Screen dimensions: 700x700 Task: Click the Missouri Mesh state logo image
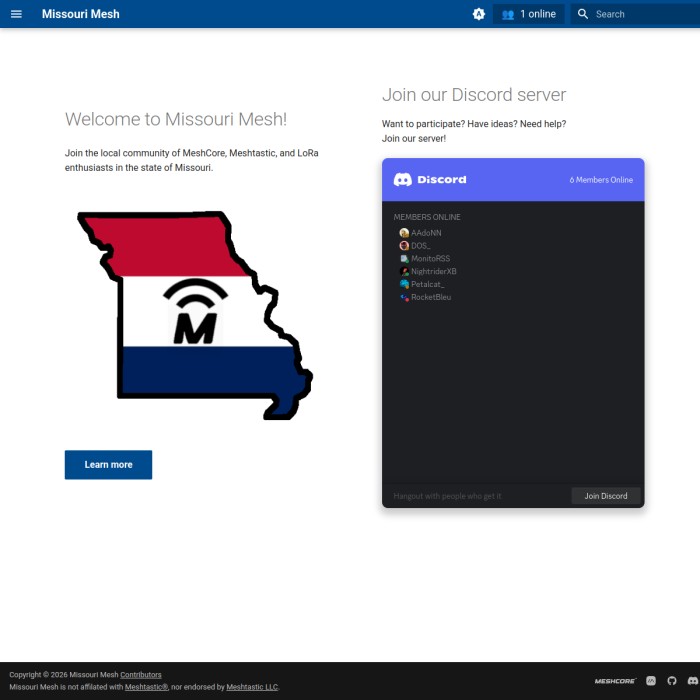(x=195, y=316)
